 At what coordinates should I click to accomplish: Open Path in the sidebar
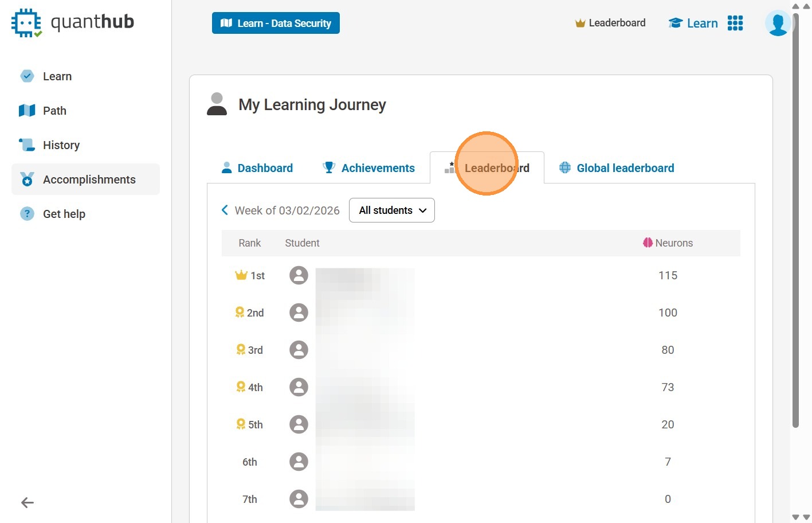tap(54, 111)
